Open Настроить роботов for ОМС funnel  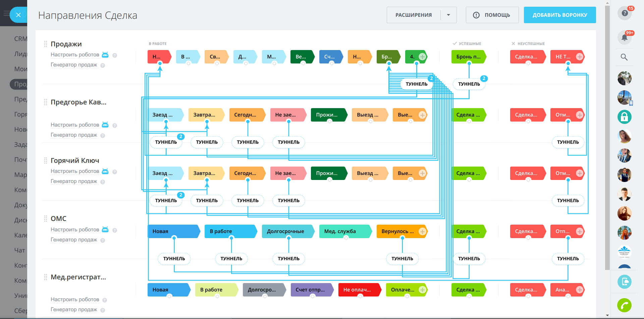tap(75, 230)
